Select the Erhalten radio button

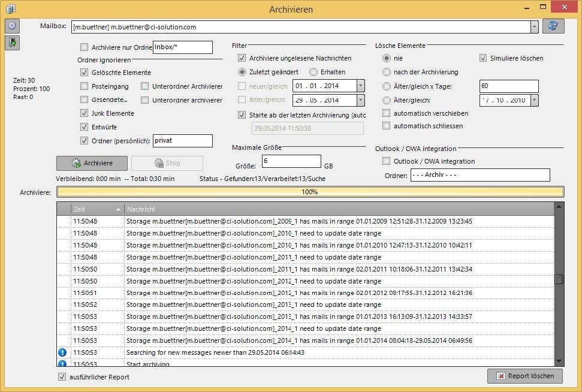(313, 72)
